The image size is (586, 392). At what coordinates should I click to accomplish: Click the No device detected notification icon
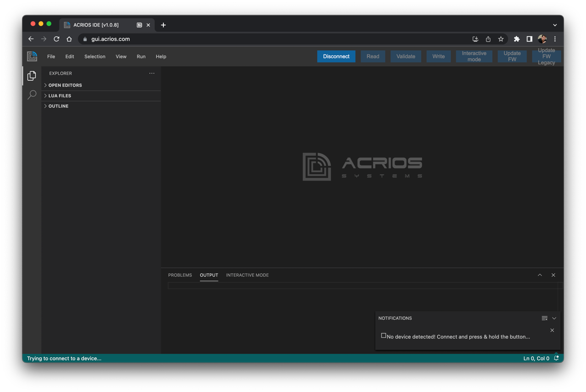pyautogui.click(x=384, y=336)
